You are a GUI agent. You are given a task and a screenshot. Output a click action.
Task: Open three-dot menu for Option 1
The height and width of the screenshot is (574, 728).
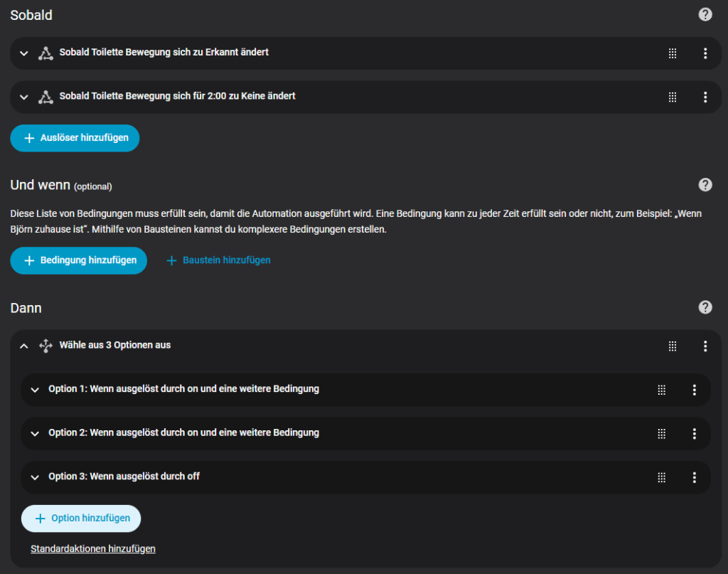[x=694, y=390]
